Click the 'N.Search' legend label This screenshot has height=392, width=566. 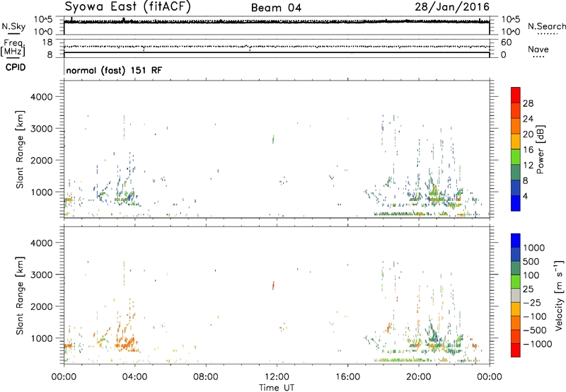(546, 26)
